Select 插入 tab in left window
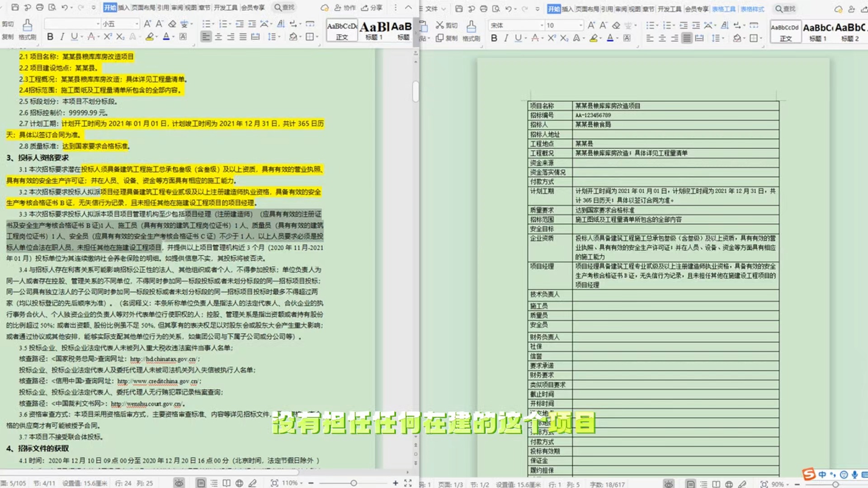The height and width of the screenshot is (488, 868). 123,8
